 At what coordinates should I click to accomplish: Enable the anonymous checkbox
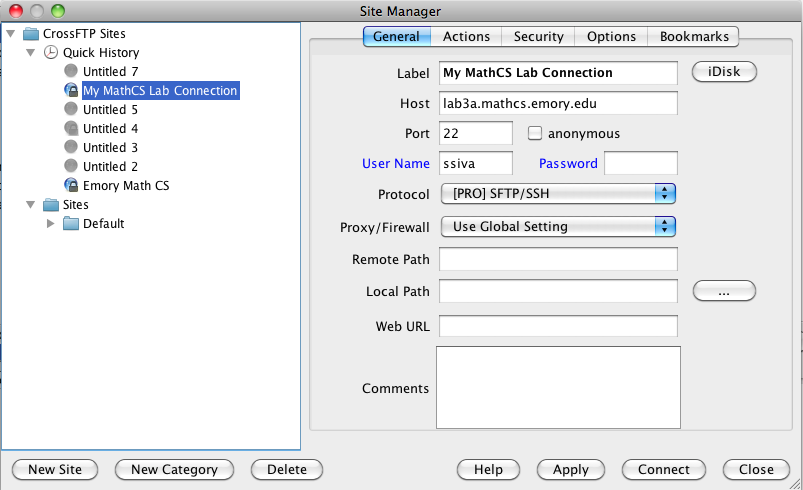click(x=535, y=133)
